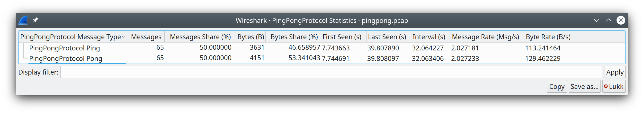Select the PingPongProtocol Ping row
This screenshot has width=644, height=114.
tap(64, 48)
